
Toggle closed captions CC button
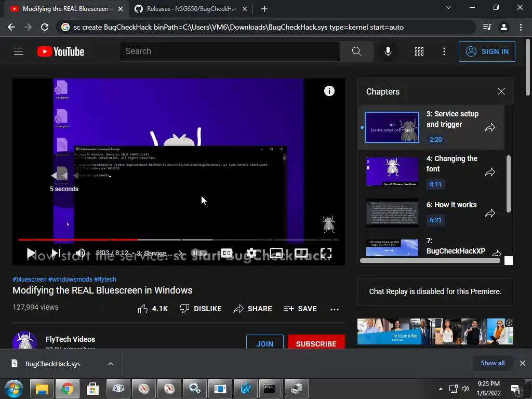point(227,253)
